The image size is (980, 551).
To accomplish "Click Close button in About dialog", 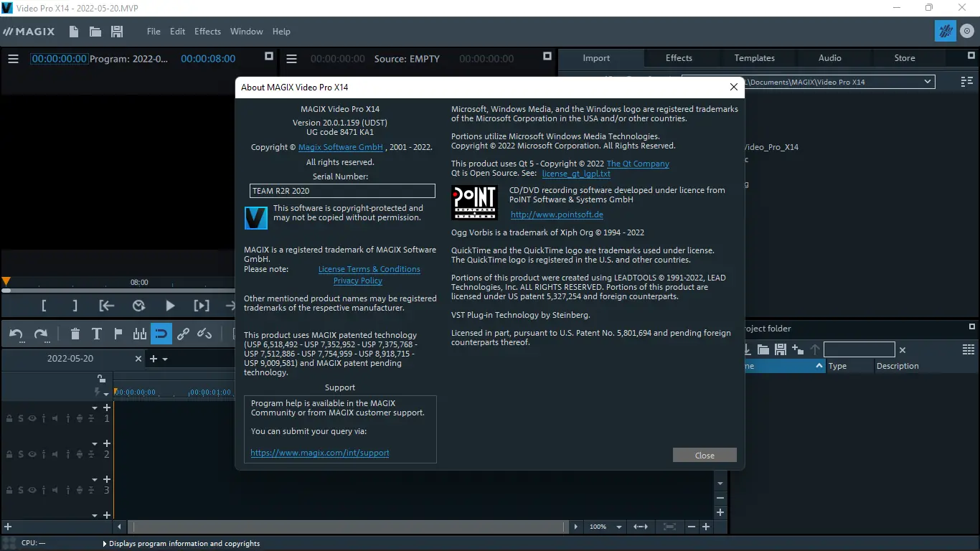I will click(705, 456).
